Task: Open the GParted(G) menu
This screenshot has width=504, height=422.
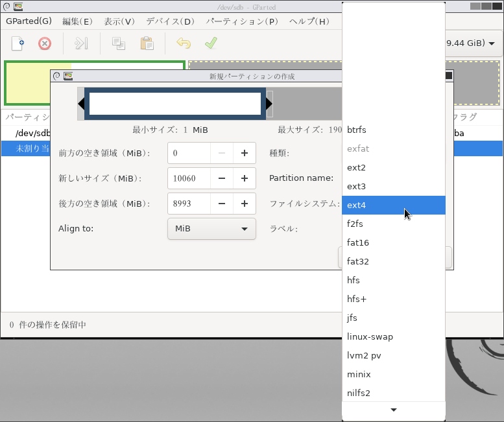Action: point(29,21)
